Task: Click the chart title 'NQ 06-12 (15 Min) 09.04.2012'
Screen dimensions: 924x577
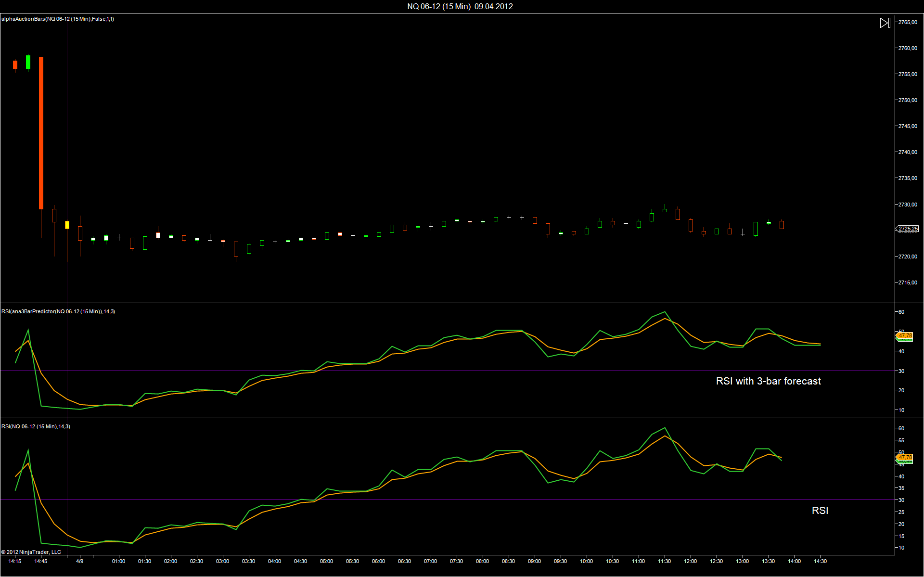Action: [x=460, y=6]
